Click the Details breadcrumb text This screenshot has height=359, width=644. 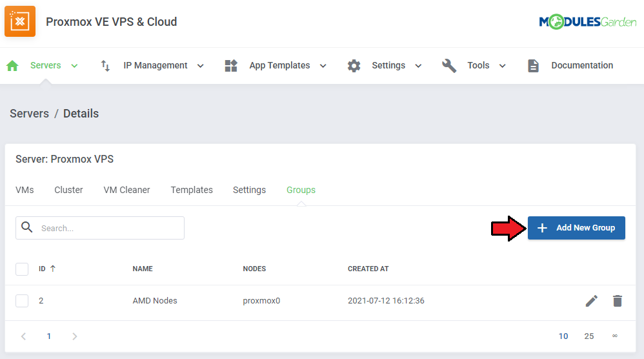(x=81, y=114)
